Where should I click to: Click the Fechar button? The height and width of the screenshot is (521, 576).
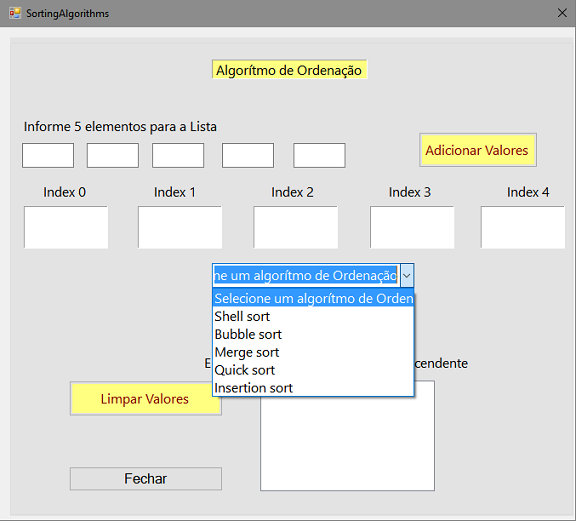[146, 479]
